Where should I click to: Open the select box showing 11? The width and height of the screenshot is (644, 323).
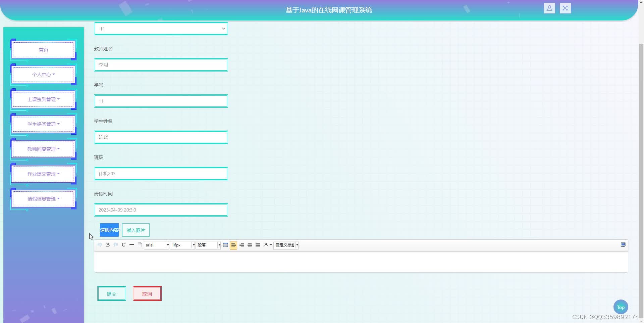coord(161,29)
